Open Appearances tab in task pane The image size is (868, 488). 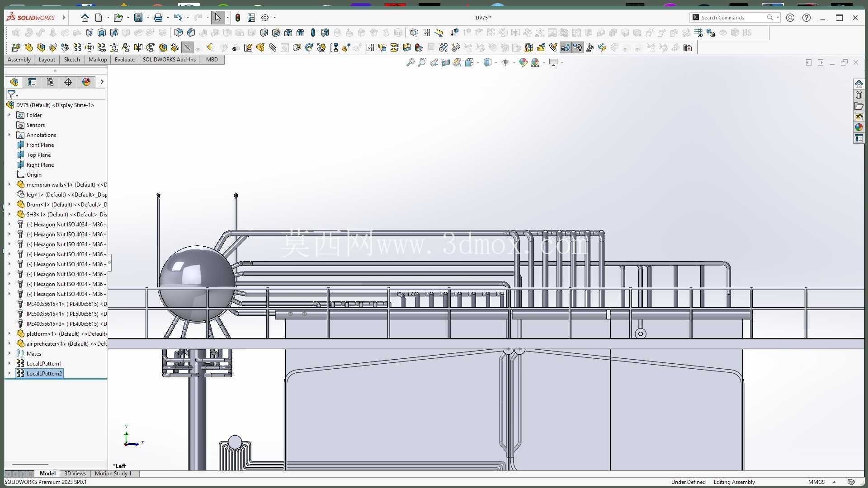[x=859, y=127]
